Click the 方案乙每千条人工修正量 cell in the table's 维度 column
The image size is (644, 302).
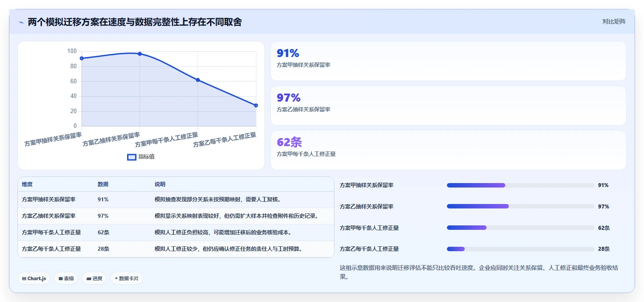click(x=51, y=249)
